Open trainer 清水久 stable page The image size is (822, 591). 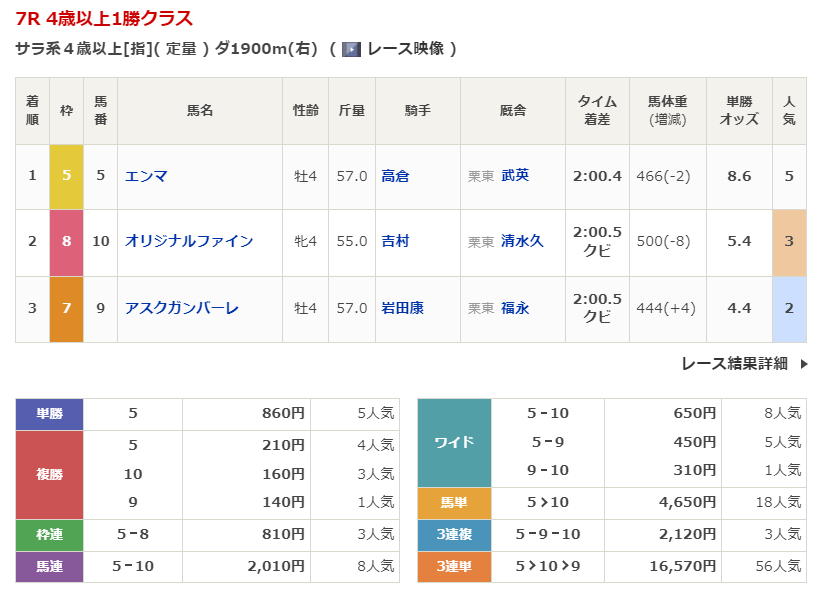pyautogui.click(x=522, y=241)
